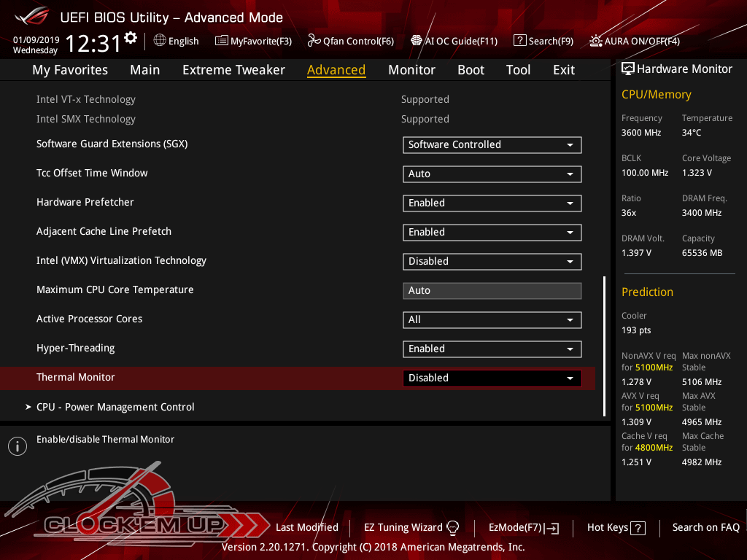Expand CPU - Power Management Control submenu

coord(115,407)
